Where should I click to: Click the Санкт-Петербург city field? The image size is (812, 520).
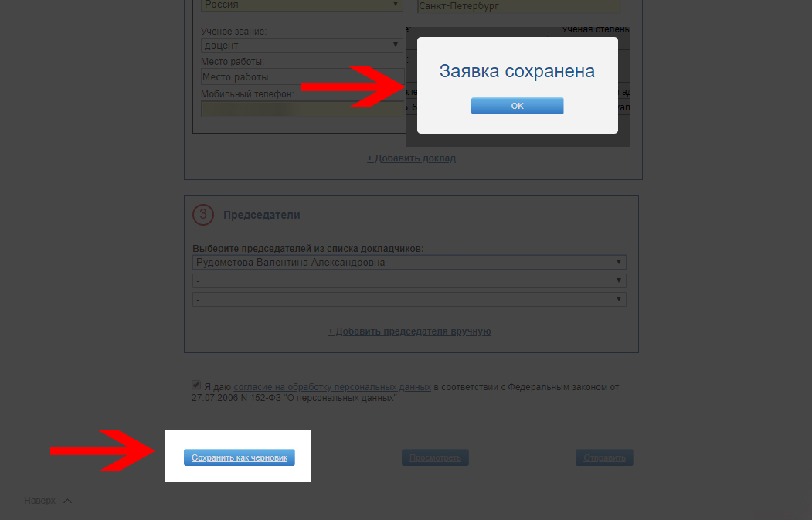pyautogui.click(x=518, y=6)
